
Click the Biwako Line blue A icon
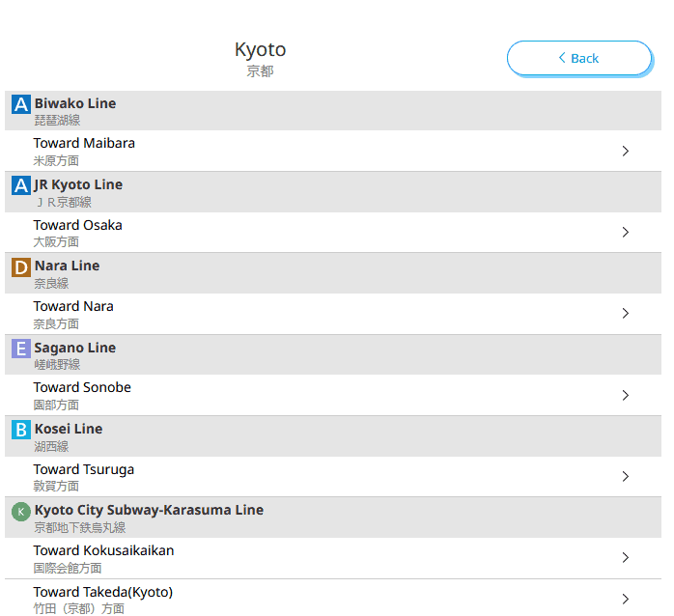pos(21,104)
